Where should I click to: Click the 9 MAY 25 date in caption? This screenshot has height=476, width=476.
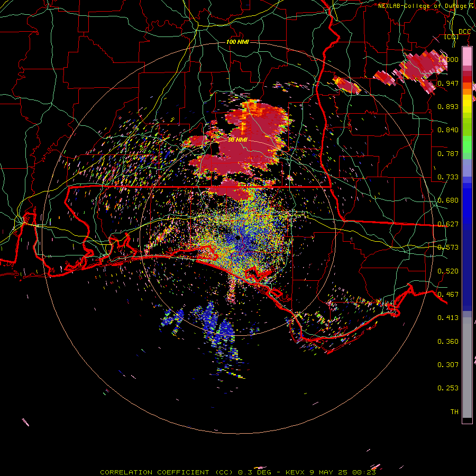click(x=328, y=472)
